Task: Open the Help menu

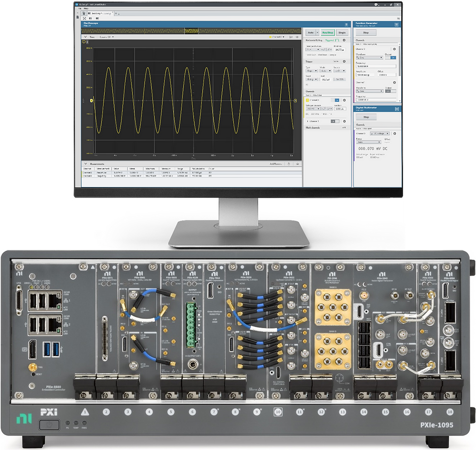Action: [x=86, y=9]
